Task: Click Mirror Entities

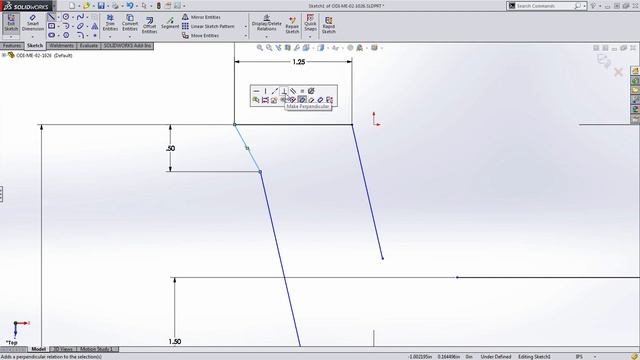Action: (201, 17)
